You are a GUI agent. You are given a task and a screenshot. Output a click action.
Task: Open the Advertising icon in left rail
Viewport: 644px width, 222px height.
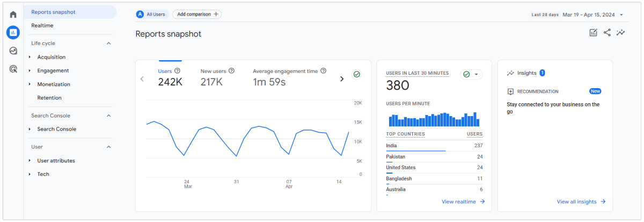coord(13,69)
